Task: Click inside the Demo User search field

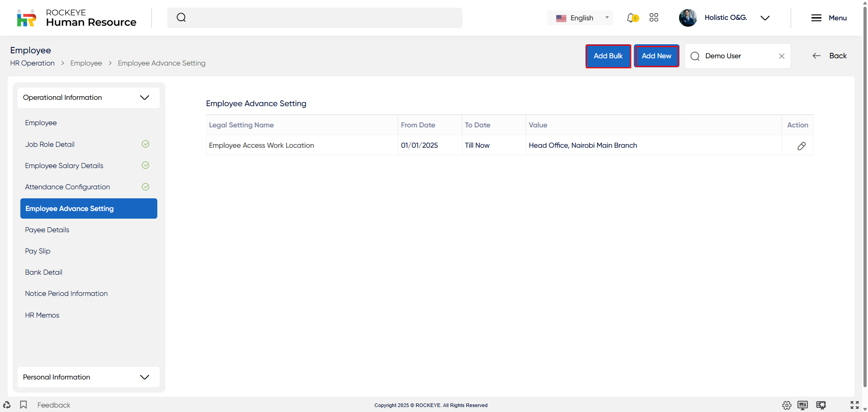Action: (739, 56)
